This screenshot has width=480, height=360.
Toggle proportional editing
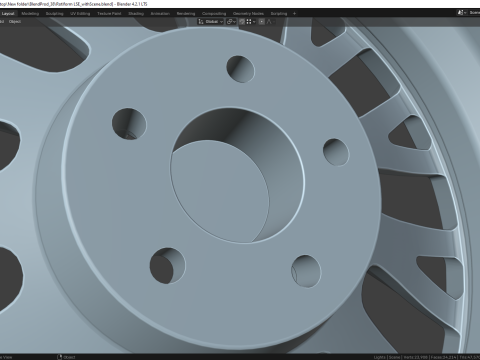pyautogui.click(x=262, y=22)
